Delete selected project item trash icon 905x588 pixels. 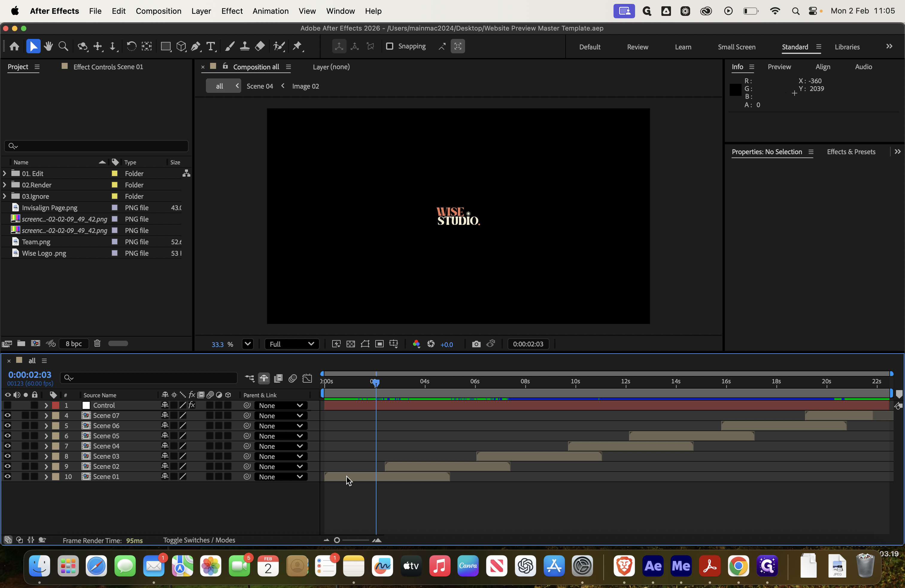[x=97, y=343]
